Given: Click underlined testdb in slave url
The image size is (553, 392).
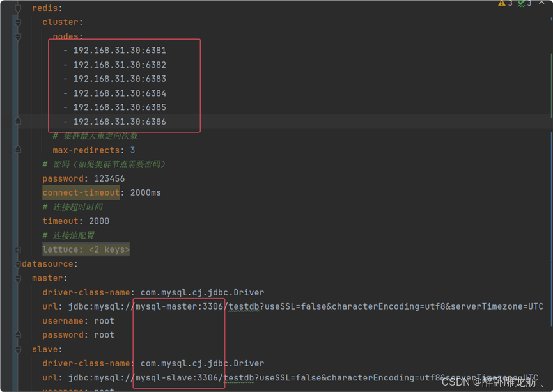Looking at the screenshot, I should [x=238, y=378].
